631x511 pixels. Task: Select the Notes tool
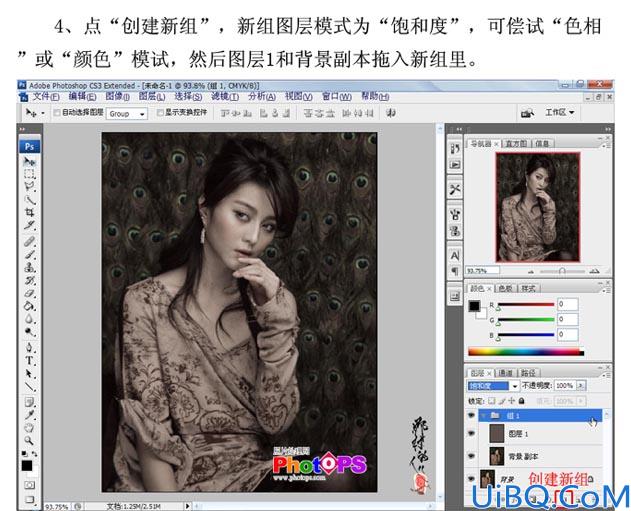click(29, 402)
